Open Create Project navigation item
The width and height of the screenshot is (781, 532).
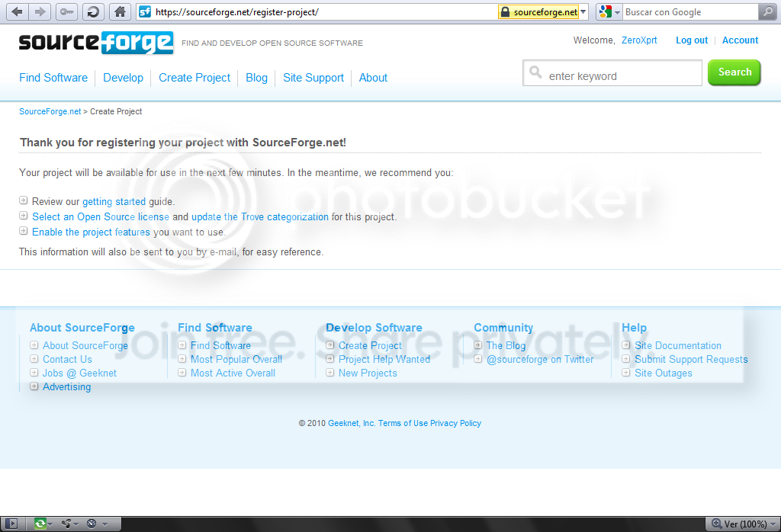[194, 78]
